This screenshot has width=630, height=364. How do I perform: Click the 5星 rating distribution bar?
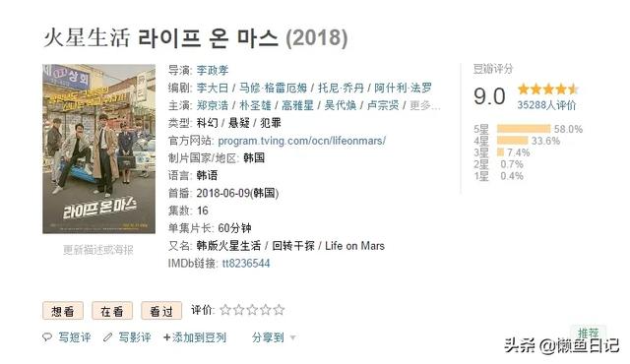(524, 129)
